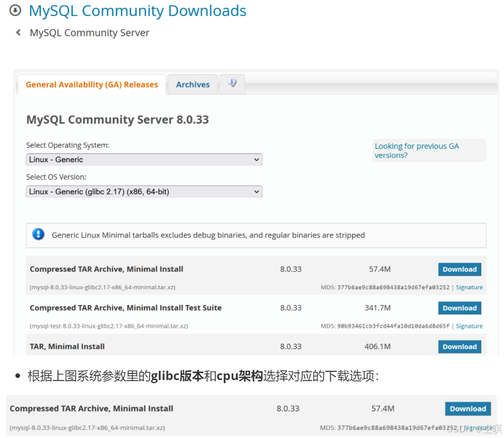
Task: Open Signature link for minimal.tar.xz MD5 377b6ae9
Action: [469, 287]
